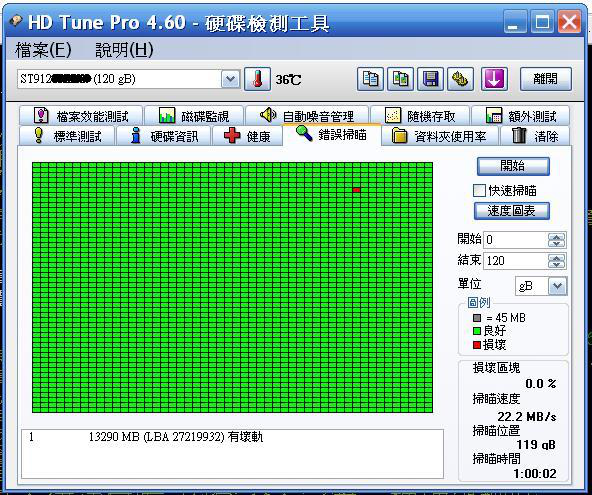Decrease the 結束 end value with down arrow
Image resolution: width=592 pixels, height=495 pixels.
pos(556,265)
